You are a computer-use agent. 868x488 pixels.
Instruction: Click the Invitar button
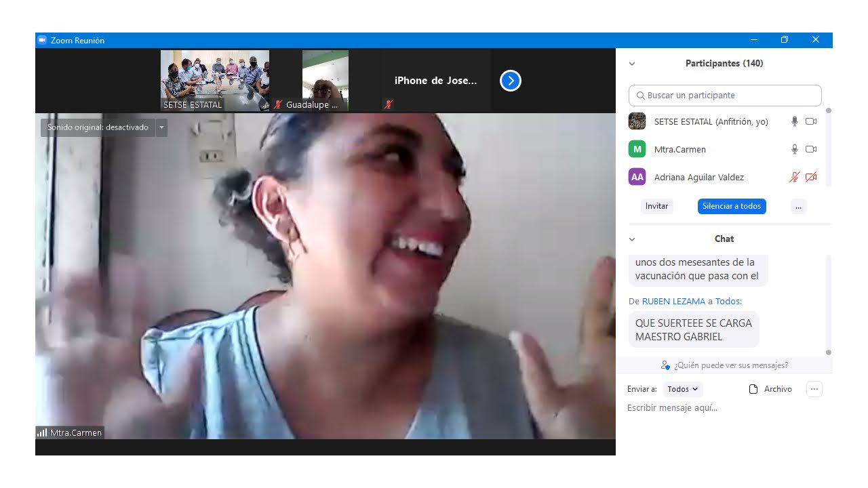(656, 206)
